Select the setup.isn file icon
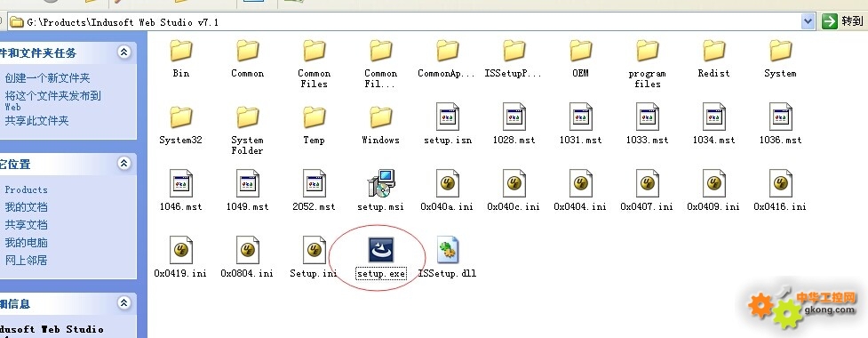 point(447,117)
